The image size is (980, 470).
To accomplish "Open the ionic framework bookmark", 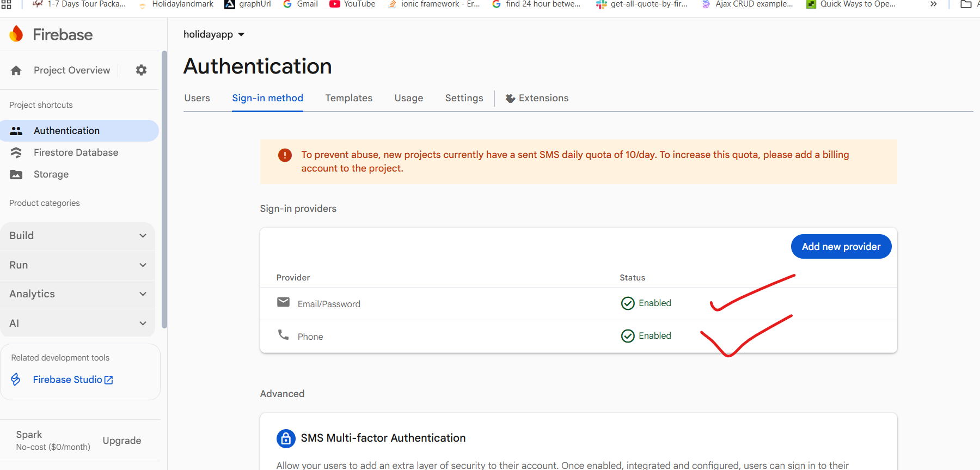I will (434, 4).
